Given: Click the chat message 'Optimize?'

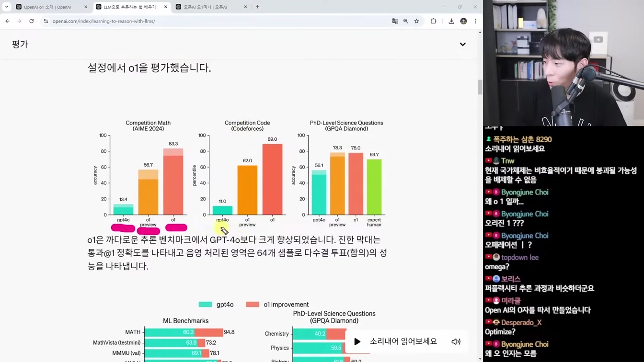Looking at the screenshot, I should [500, 332].
